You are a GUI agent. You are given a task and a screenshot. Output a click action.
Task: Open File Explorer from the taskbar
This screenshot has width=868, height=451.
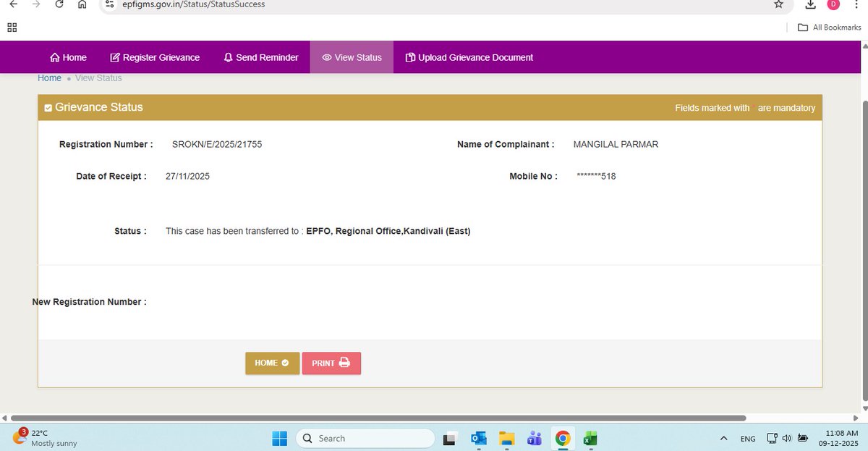tap(506, 438)
